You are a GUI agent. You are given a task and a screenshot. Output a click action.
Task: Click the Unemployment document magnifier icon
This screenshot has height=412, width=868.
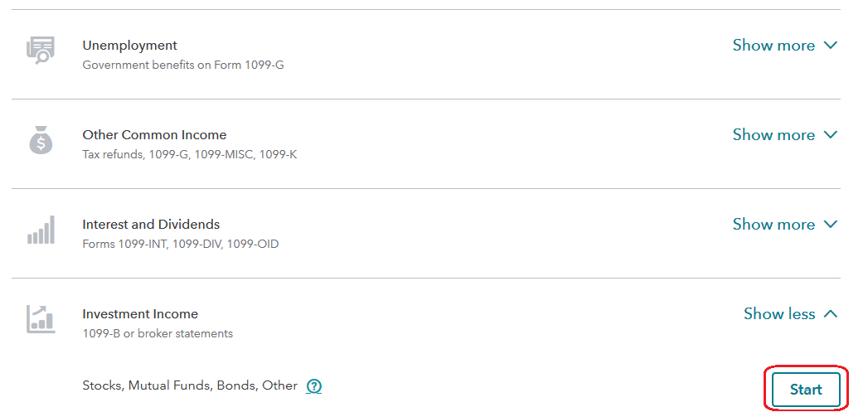[x=41, y=51]
